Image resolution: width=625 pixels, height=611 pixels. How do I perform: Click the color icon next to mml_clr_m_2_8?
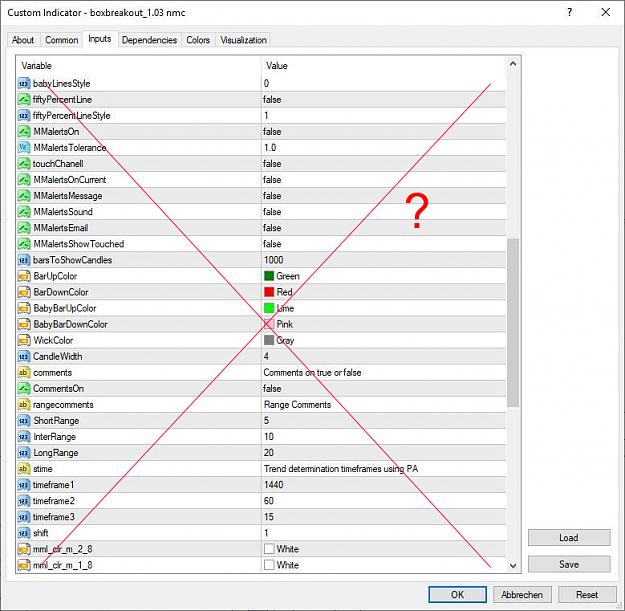click(24, 549)
